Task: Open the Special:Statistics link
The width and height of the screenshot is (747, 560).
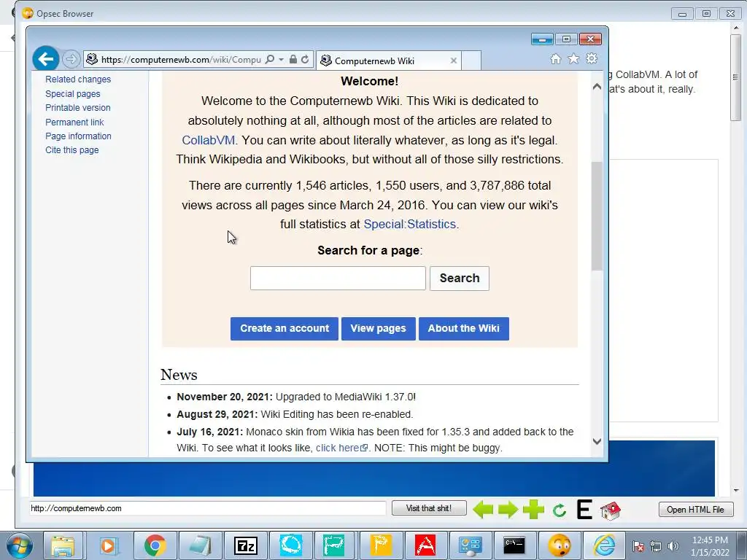Action: click(x=410, y=224)
